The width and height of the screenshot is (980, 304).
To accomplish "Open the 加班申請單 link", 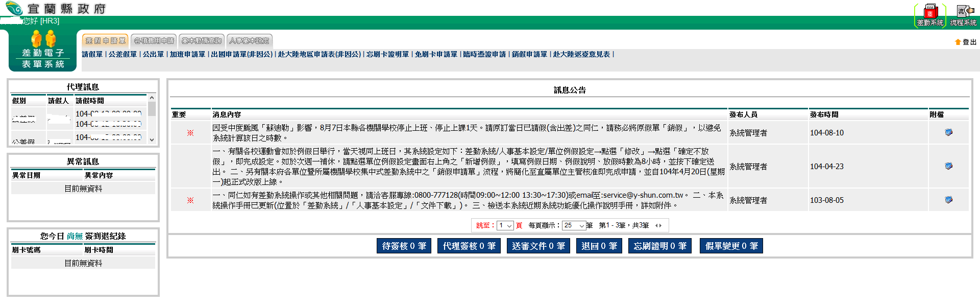I will coord(187,55).
